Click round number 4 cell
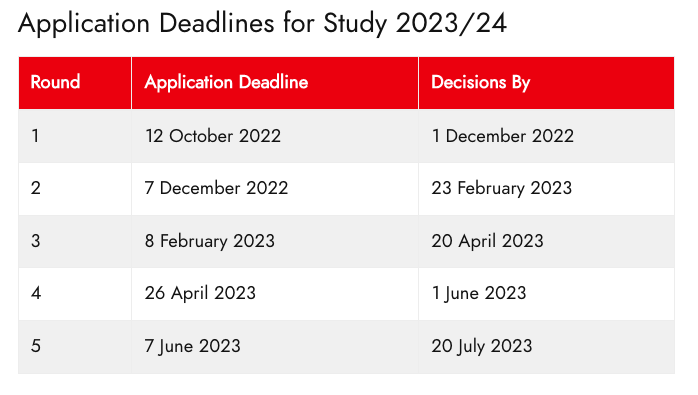 coord(75,294)
